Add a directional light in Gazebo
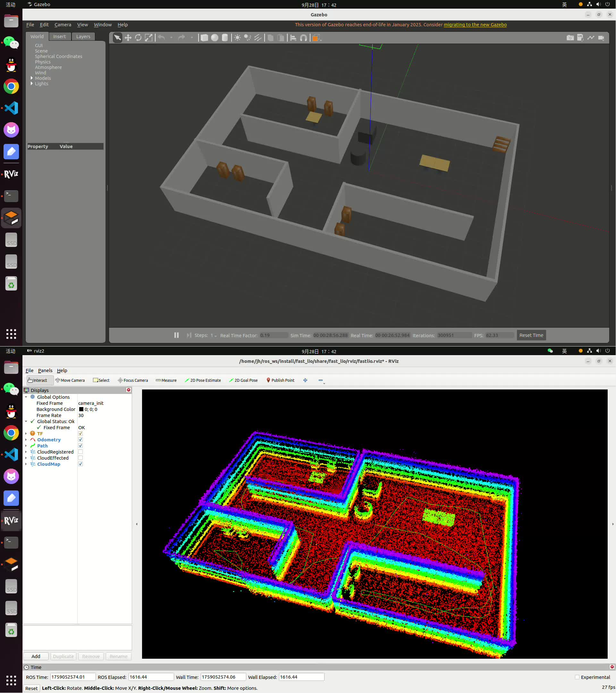 click(258, 38)
